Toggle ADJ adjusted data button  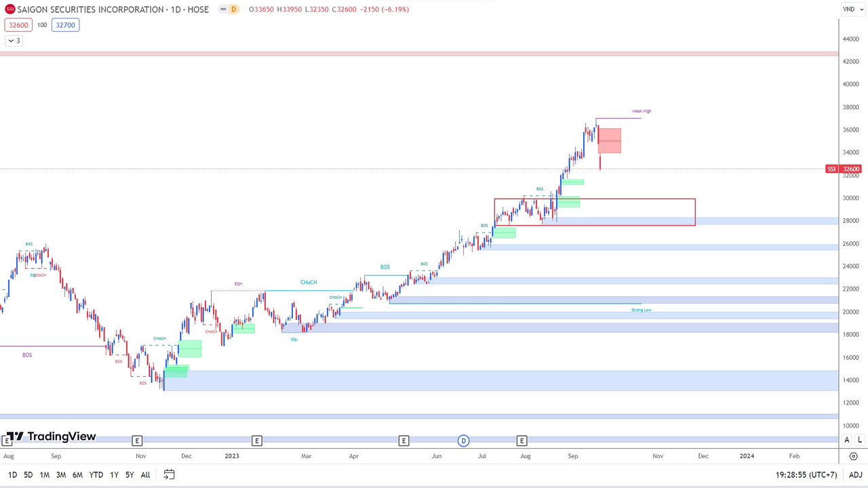point(855,475)
